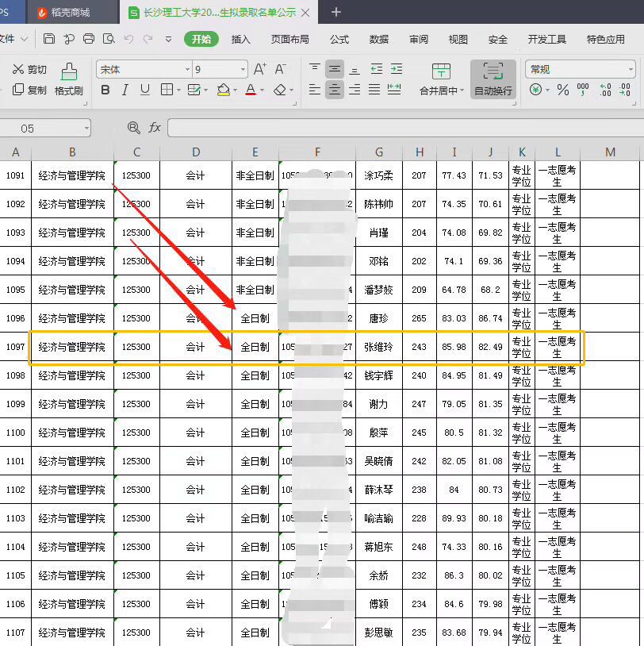
Task: Toggle vertical middle alignment
Action: tap(335, 69)
